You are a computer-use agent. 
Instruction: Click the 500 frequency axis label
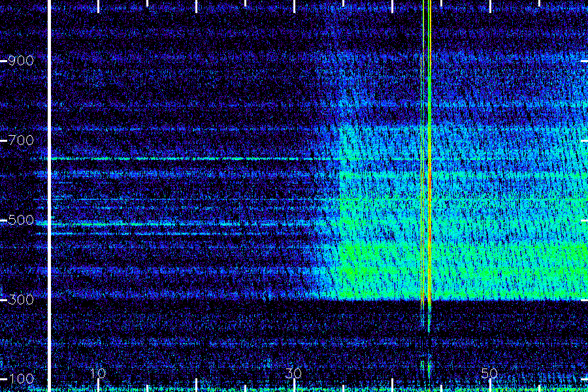point(21,220)
